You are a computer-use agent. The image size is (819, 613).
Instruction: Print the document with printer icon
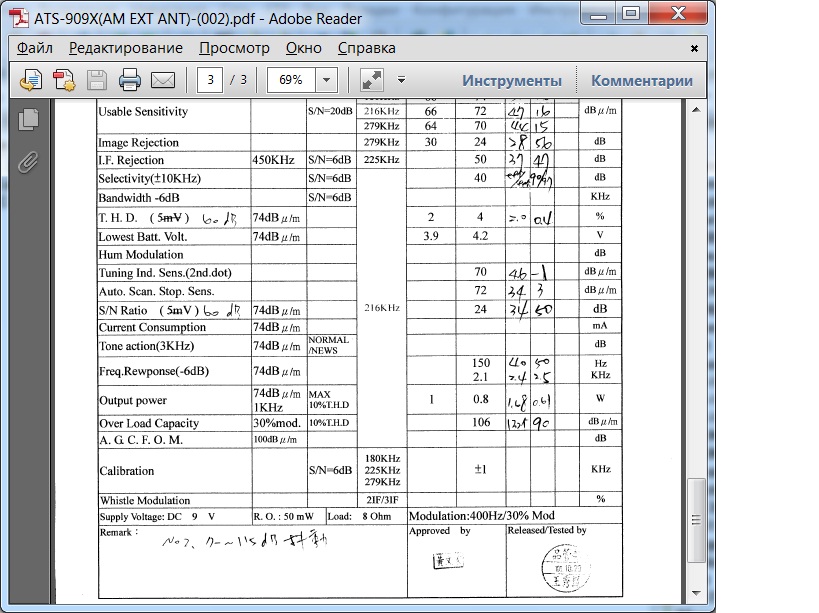[130, 80]
